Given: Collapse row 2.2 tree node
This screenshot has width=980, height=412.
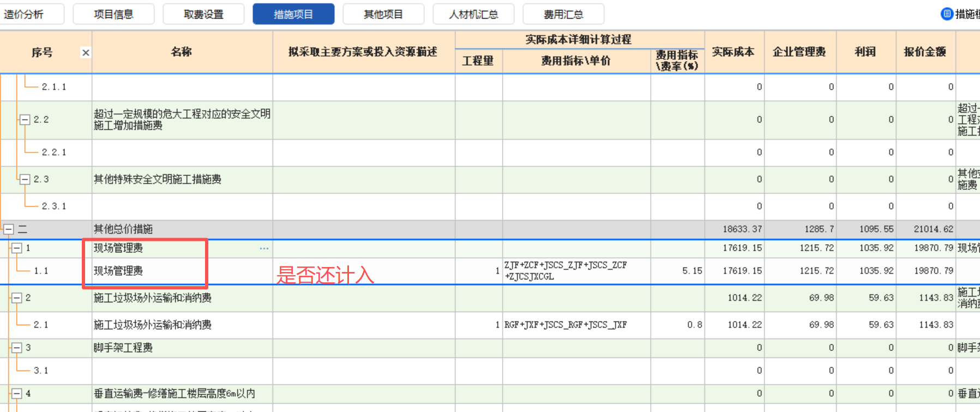Looking at the screenshot, I should tap(25, 119).
